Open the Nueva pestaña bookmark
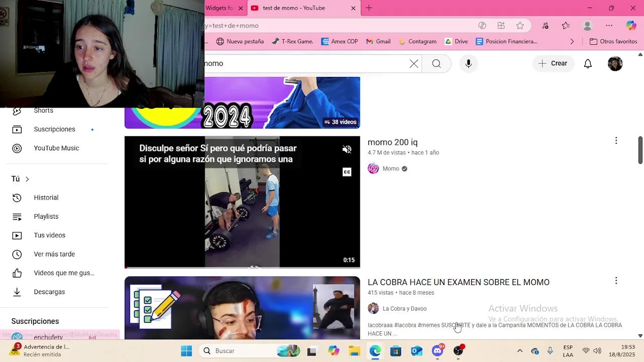644x362 pixels. [240, 42]
